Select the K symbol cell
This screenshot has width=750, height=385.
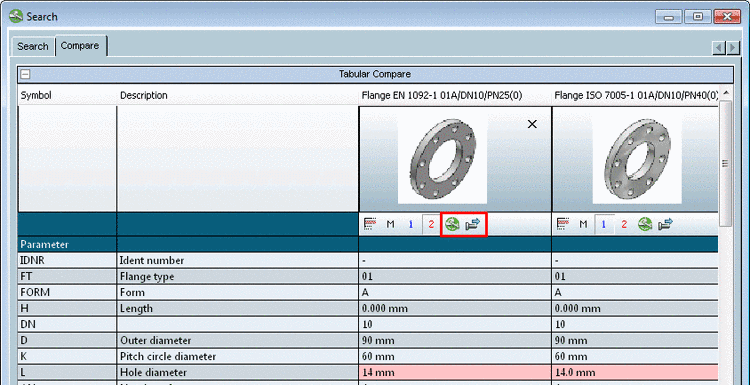click(x=67, y=356)
